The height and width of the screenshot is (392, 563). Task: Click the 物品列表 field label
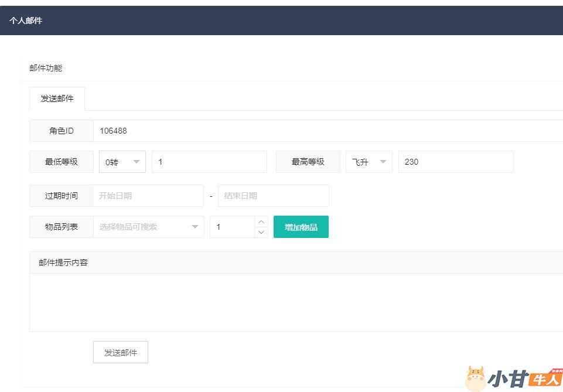[61, 227]
